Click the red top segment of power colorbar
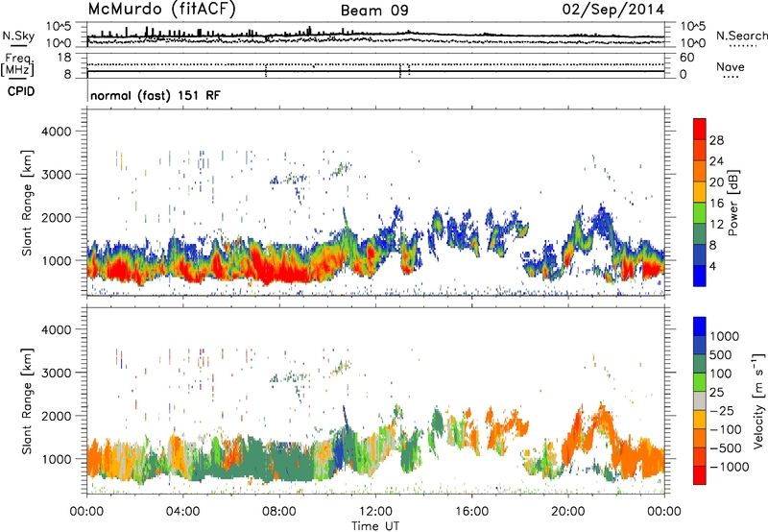Viewport: 768px width, 532px height. (700, 129)
